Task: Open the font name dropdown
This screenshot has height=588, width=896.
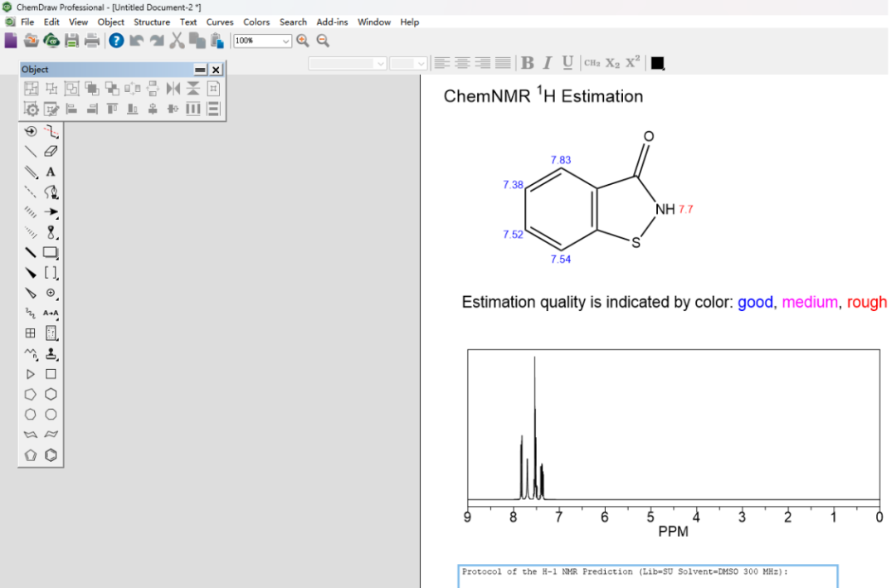Action: (x=348, y=63)
